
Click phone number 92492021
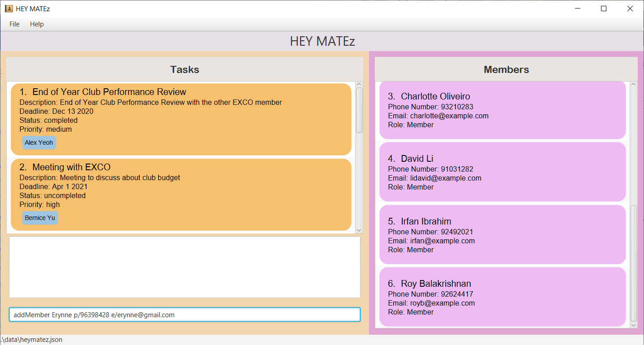tap(457, 232)
